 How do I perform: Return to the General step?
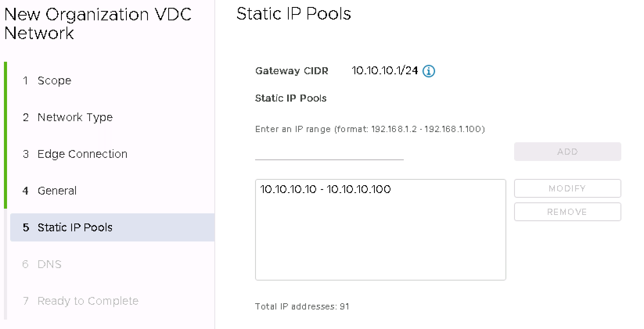(57, 191)
